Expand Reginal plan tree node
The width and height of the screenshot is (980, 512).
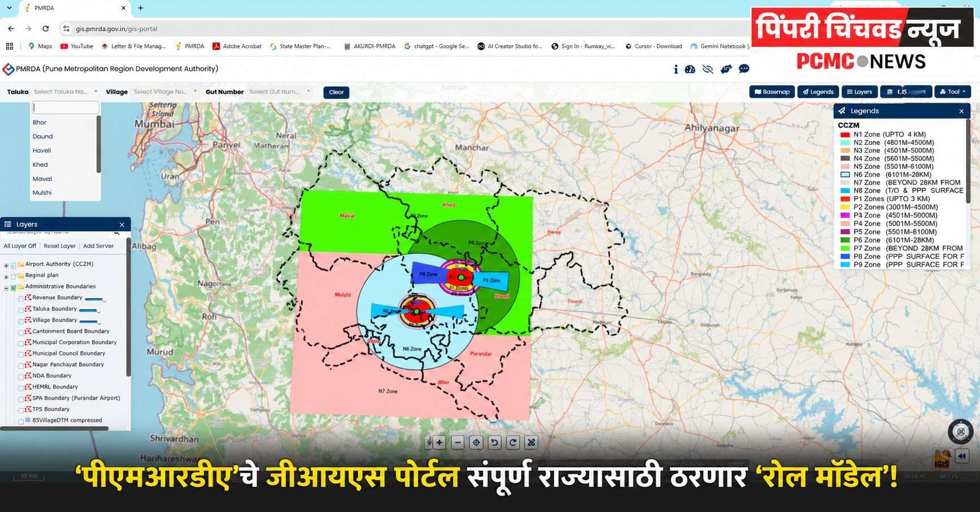pos(6,276)
